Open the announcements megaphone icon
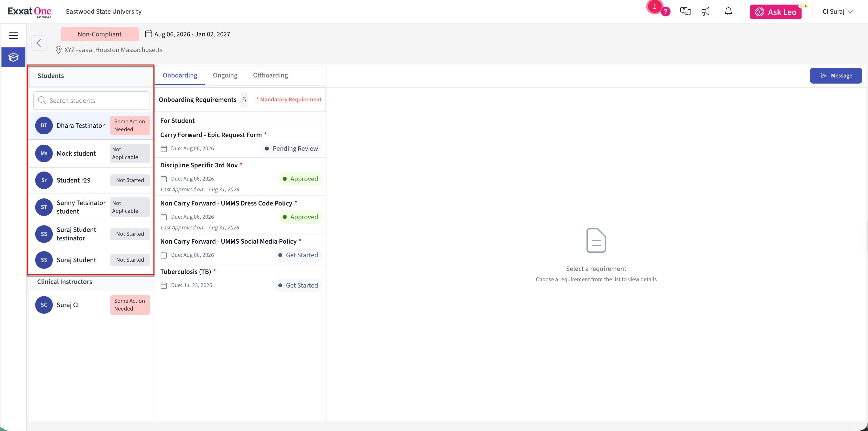The image size is (868, 431). (706, 11)
